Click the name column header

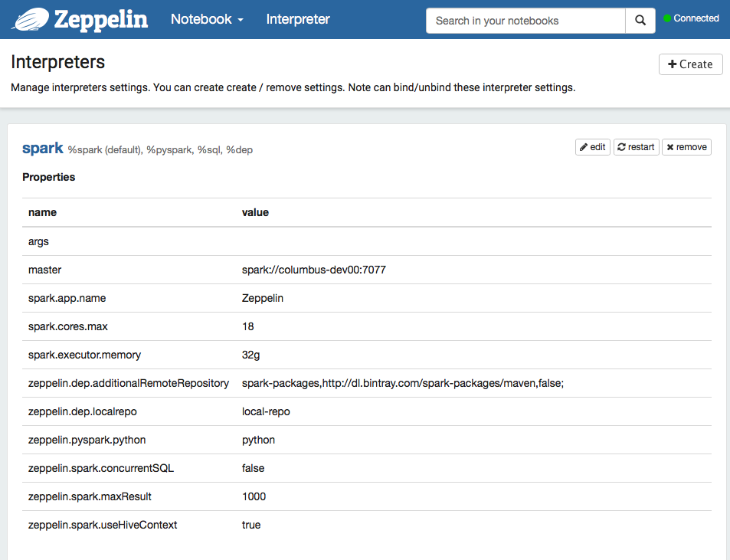pyautogui.click(x=42, y=213)
